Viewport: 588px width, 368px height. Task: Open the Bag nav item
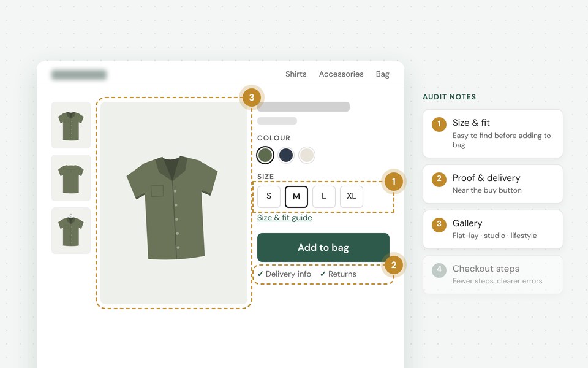click(382, 74)
